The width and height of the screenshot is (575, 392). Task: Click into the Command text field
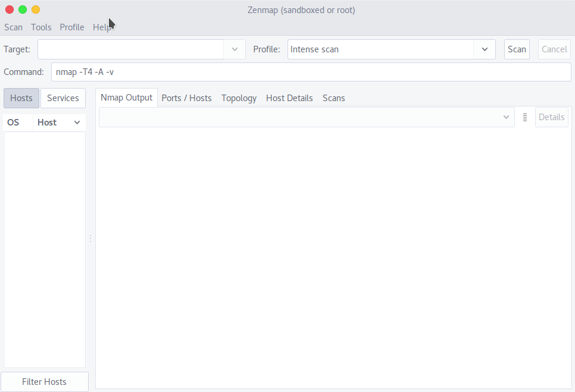coord(310,72)
